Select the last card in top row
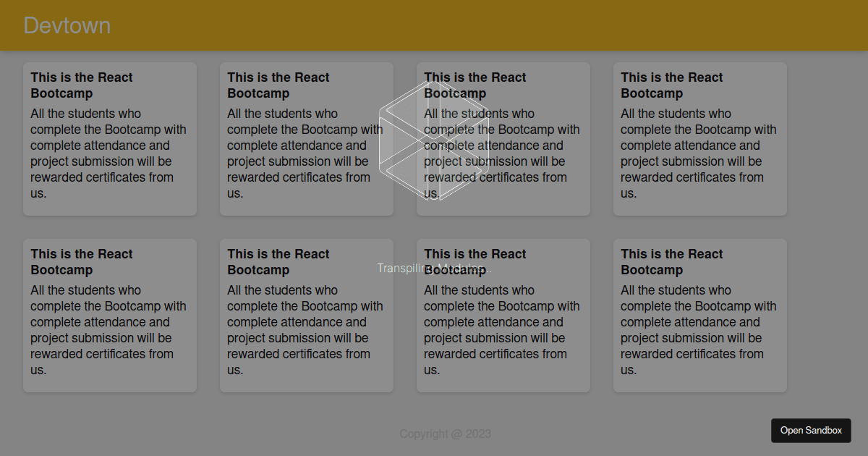 pyautogui.click(x=699, y=138)
